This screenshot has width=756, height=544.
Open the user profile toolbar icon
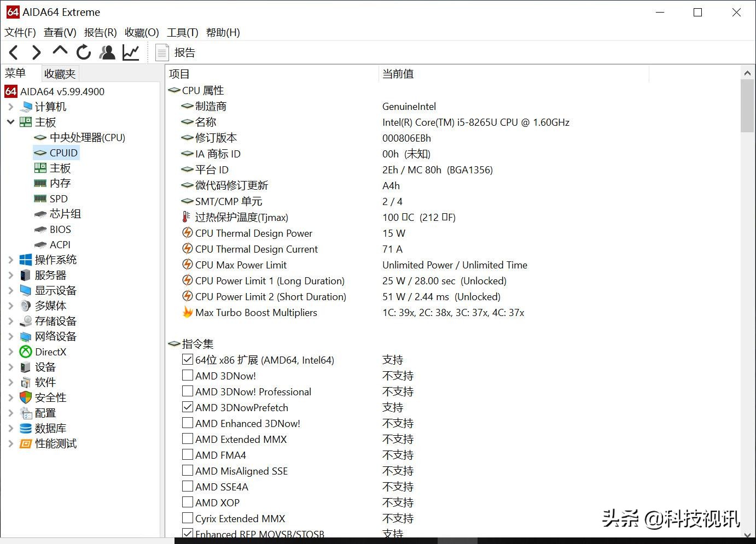coord(107,52)
